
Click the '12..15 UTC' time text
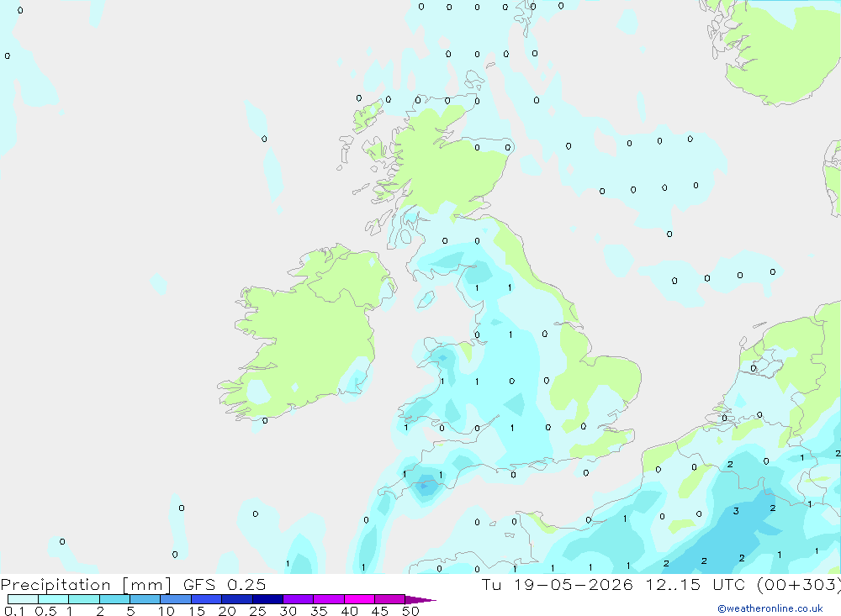tap(696, 585)
